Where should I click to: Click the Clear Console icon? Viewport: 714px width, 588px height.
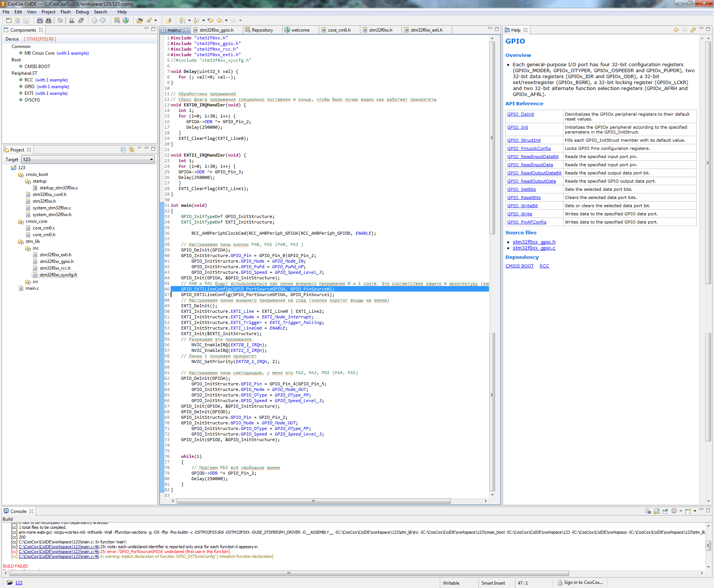647,511
